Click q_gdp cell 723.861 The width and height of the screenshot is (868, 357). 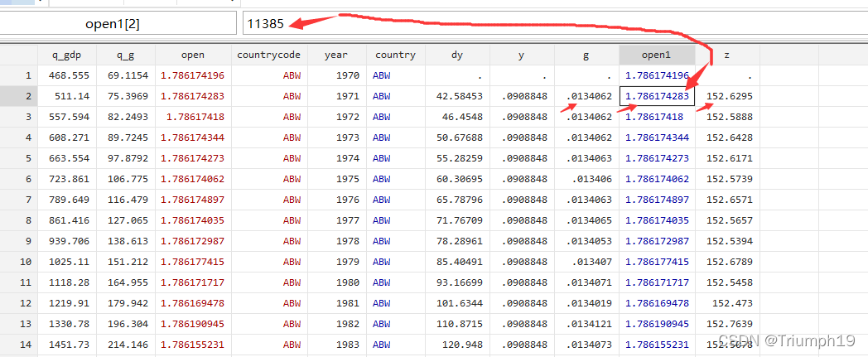69,180
